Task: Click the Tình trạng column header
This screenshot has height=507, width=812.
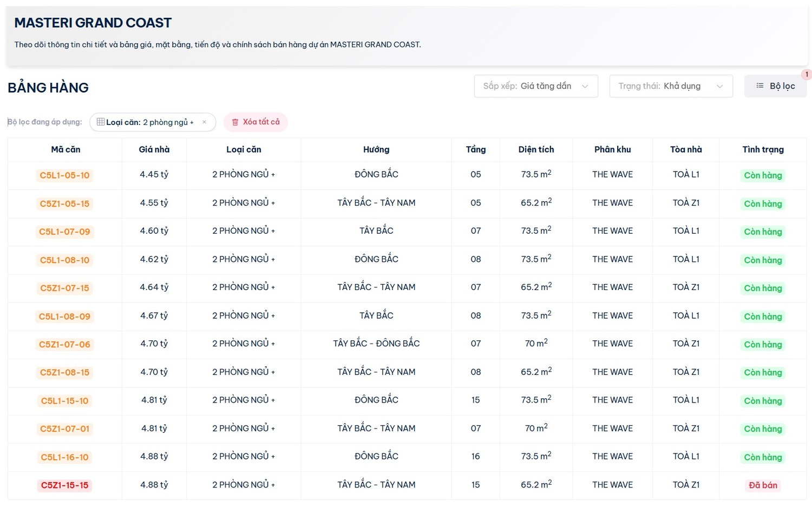Action: point(762,149)
